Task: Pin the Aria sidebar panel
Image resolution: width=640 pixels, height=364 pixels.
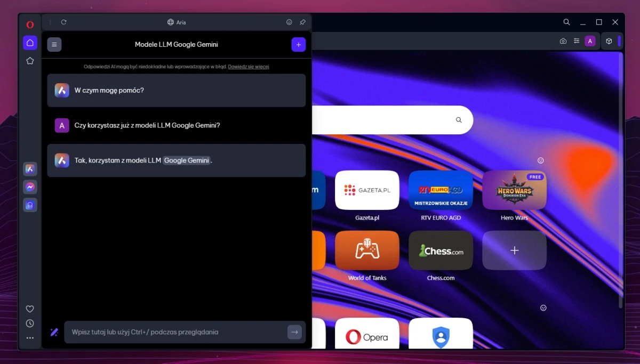Action: point(302,22)
